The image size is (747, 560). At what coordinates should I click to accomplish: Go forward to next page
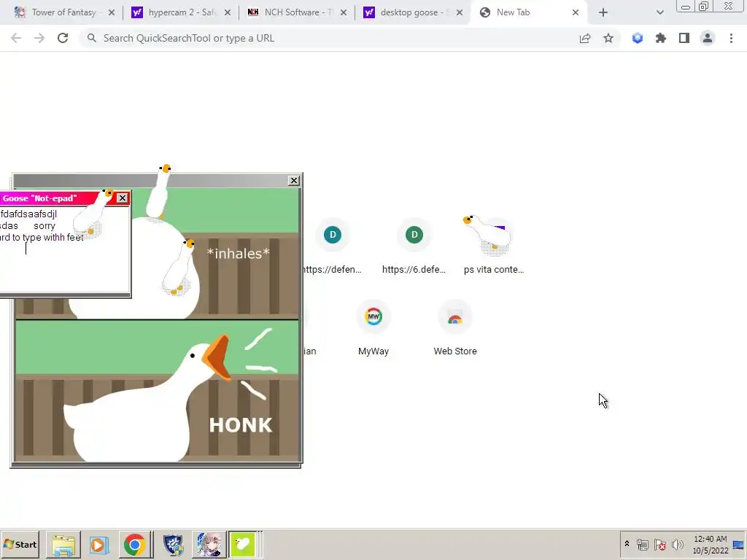pyautogui.click(x=39, y=38)
